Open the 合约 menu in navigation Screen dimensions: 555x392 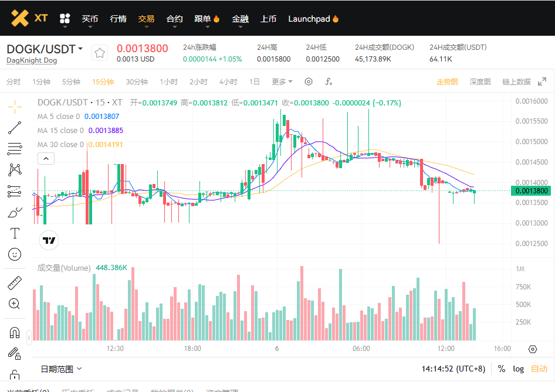pos(174,19)
